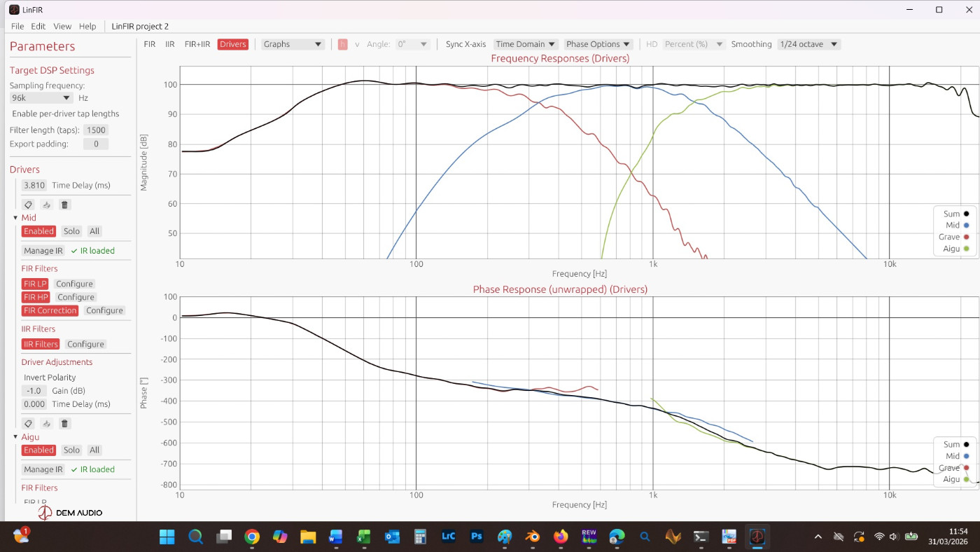This screenshot has height=552, width=980.
Task: Click the Filter length taps field
Action: click(x=96, y=130)
